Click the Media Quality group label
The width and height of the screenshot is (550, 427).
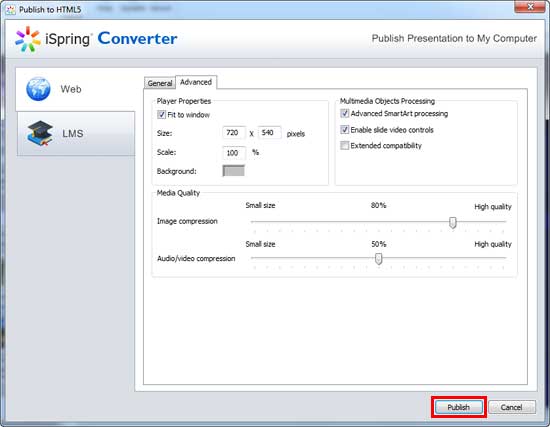pyautogui.click(x=178, y=193)
